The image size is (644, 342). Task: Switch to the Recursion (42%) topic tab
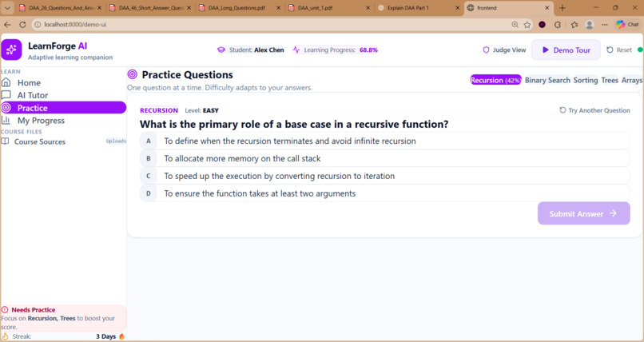(x=495, y=80)
